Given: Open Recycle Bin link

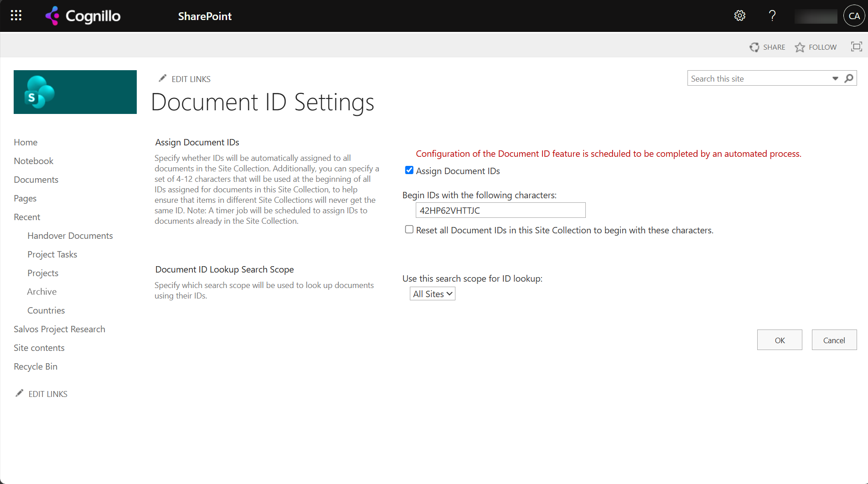Looking at the screenshot, I should coord(36,366).
